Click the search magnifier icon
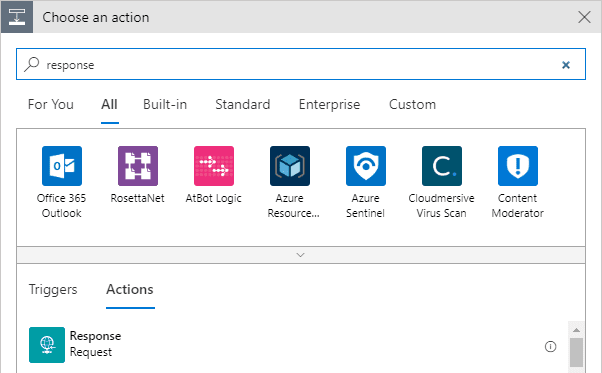The height and width of the screenshot is (373, 602). tap(32, 64)
